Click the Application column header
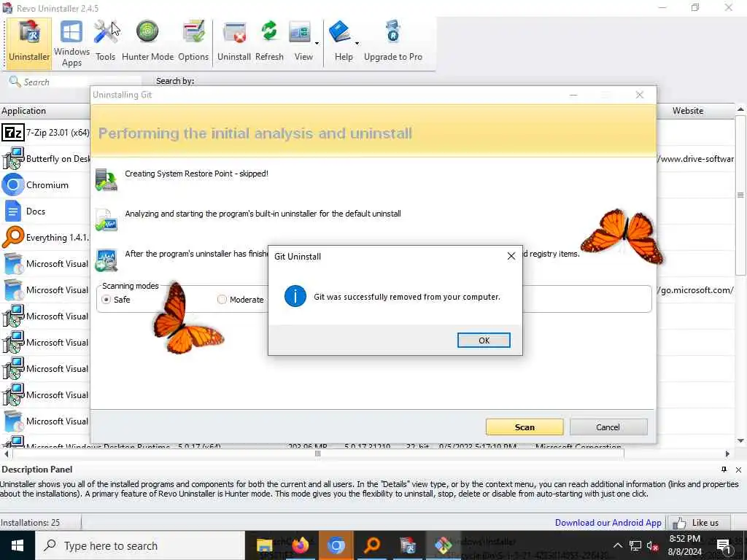 (x=45, y=111)
